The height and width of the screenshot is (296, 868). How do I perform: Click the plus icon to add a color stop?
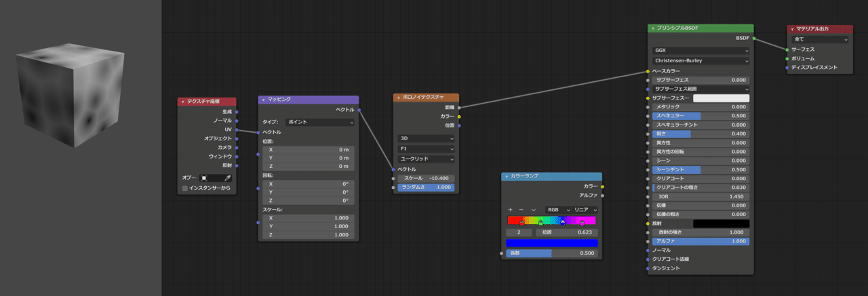[x=511, y=210]
